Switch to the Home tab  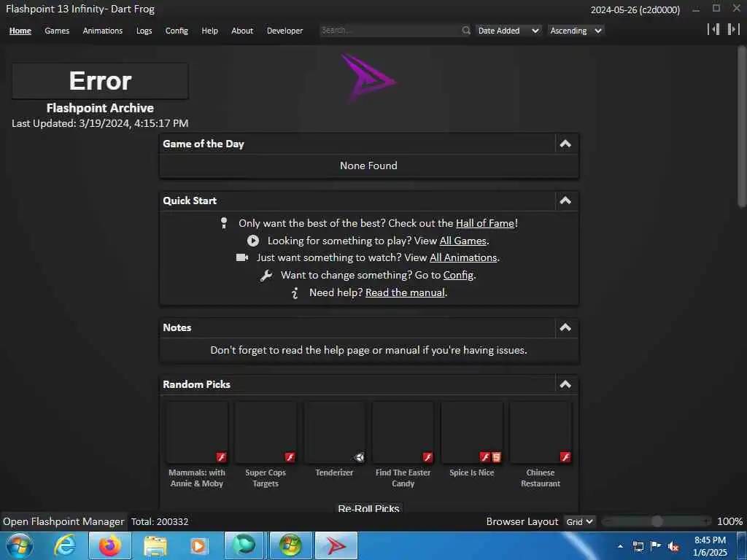coord(20,31)
